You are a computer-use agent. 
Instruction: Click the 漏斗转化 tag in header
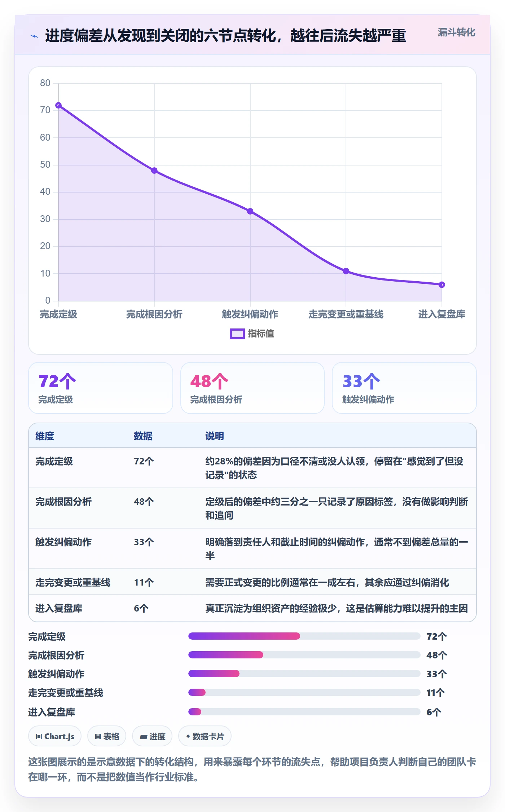pos(456,32)
